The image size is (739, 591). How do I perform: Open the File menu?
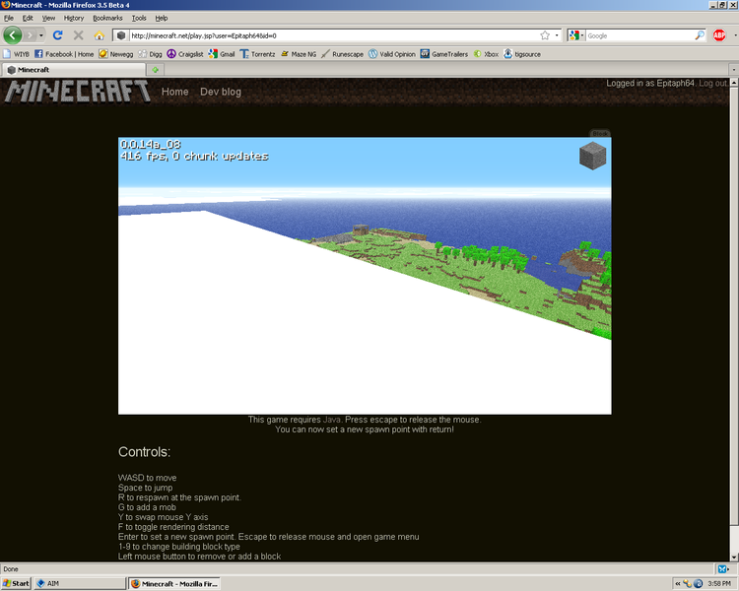pyautogui.click(x=8, y=18)
